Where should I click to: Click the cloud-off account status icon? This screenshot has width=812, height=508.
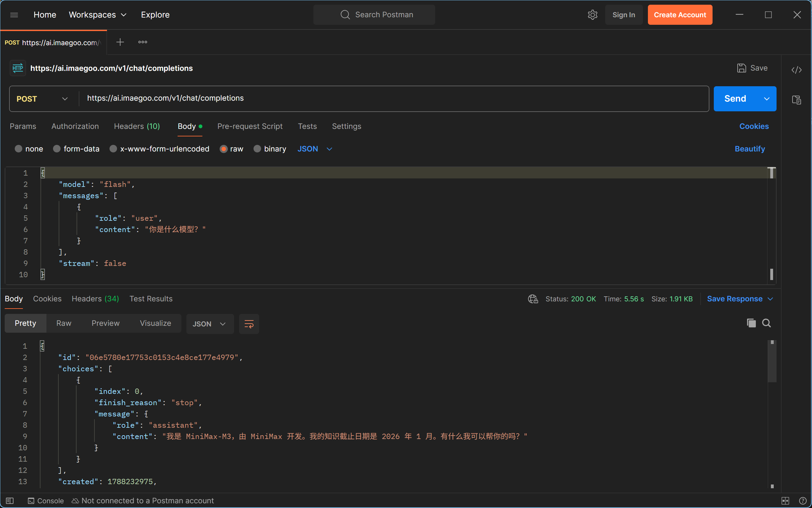75,500
